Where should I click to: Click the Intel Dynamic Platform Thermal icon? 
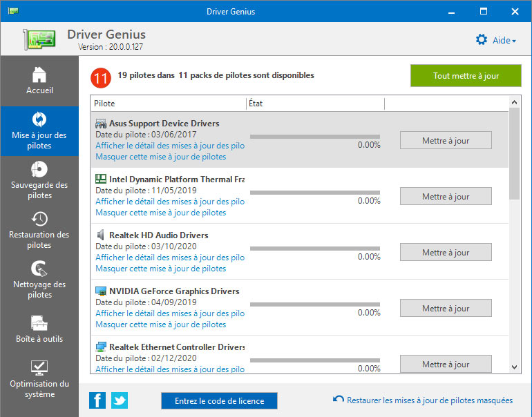pyautogui.click(x=101, y=179)
